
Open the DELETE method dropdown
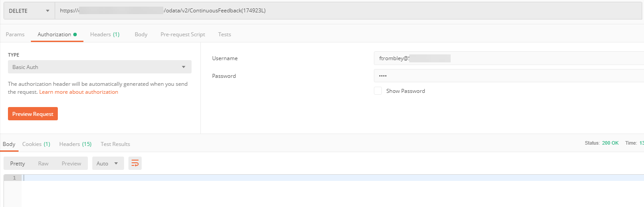tap(29, 11)
